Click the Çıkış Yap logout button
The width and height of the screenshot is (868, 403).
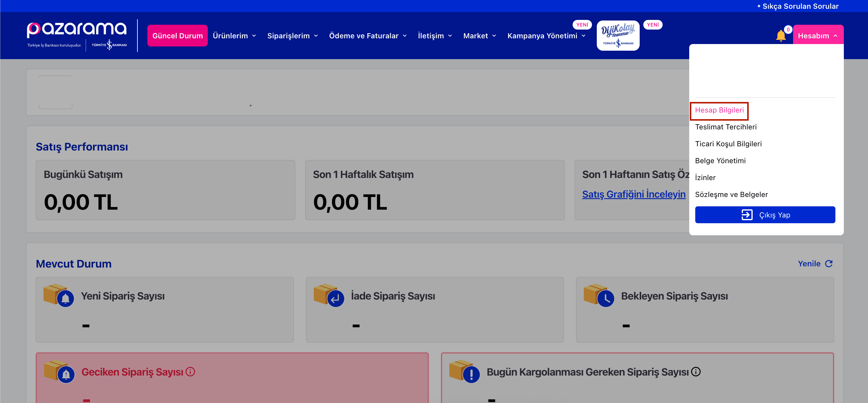(x=765, y=215)
